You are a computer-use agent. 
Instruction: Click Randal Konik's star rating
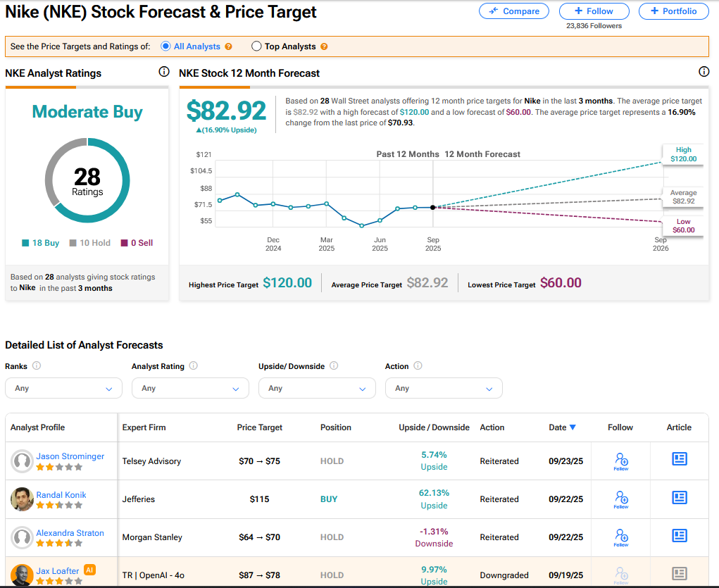(x=59, y=505)
